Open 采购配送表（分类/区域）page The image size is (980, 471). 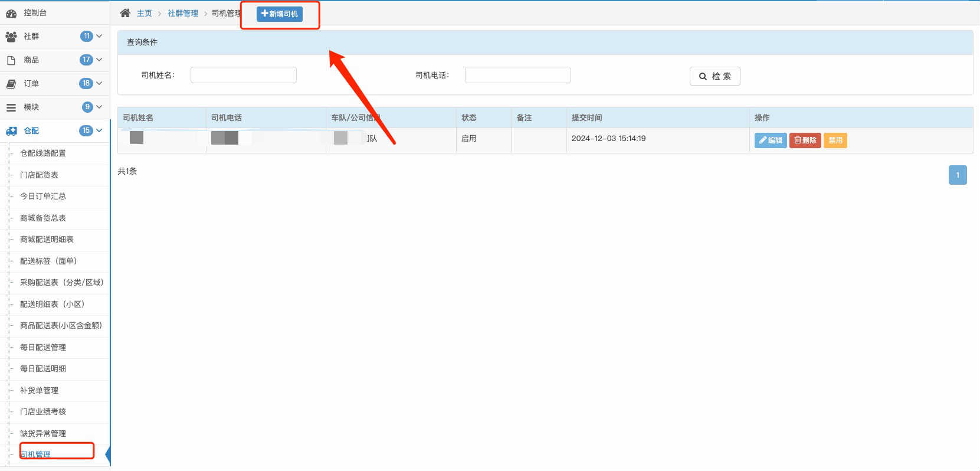62,283
